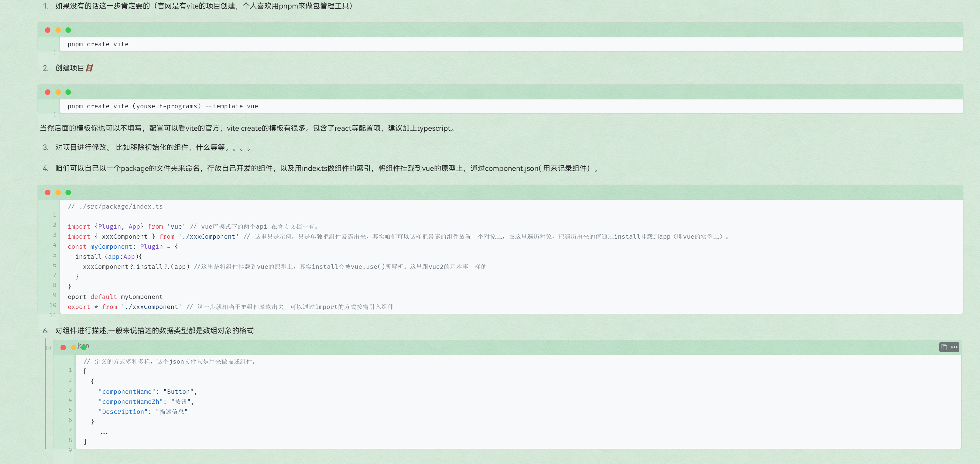This screenshot has height=464, width=980.
Task: Click line number 10 in index.ts block
Action: (53, 305)
